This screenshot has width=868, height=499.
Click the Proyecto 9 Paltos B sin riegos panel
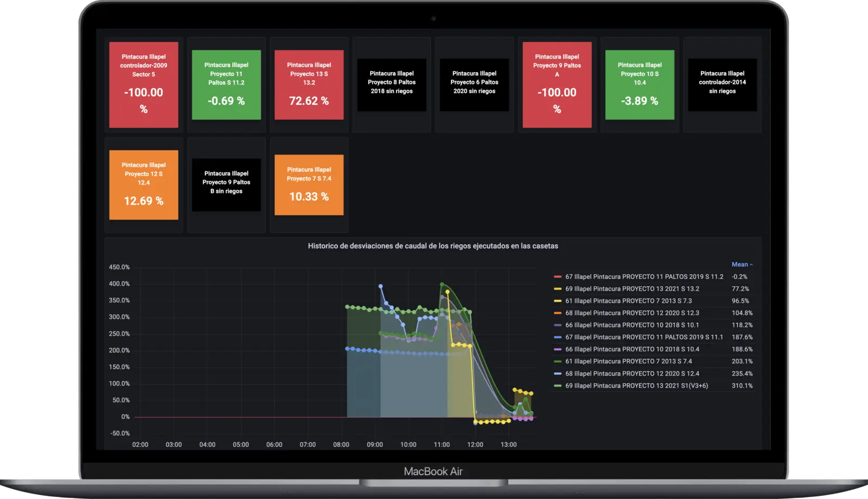[x=226, y=185]
